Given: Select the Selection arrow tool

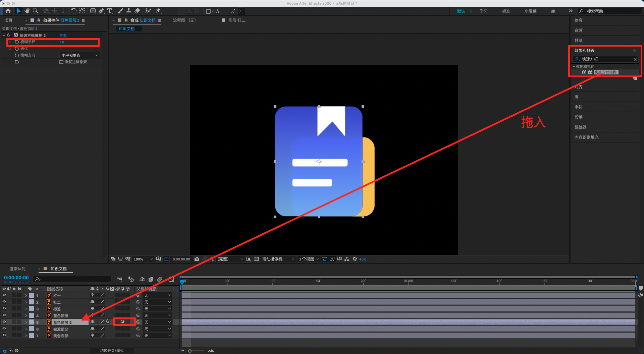Looking at the screenshot, I should coord(19,11).
